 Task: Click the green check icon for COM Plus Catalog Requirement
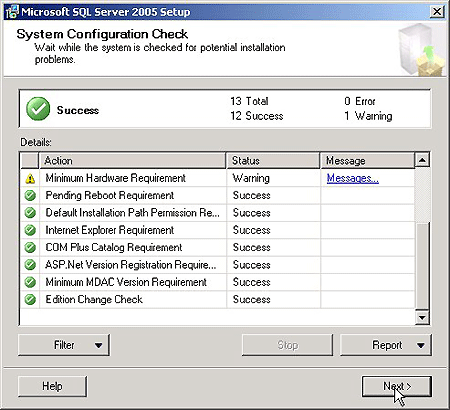(30, 247)
